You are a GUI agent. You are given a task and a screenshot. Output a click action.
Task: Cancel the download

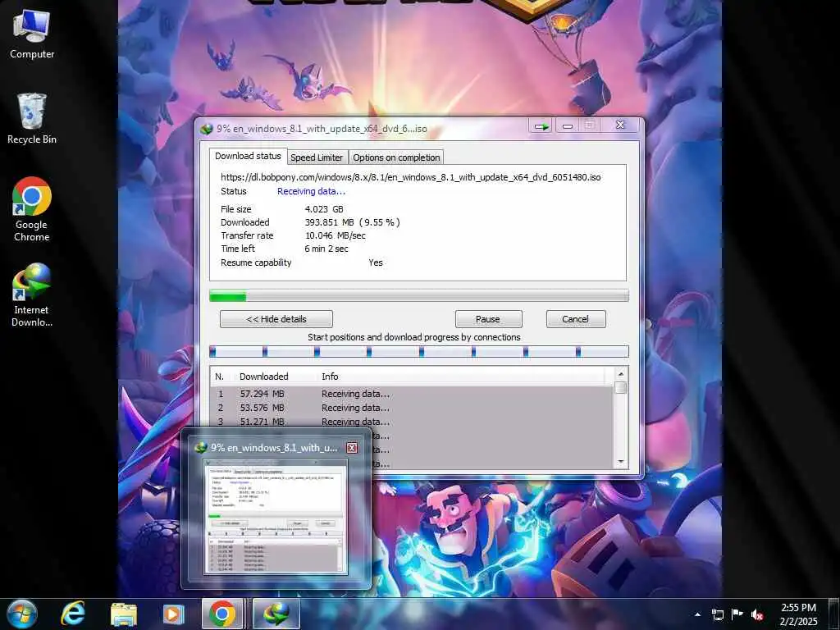[576, 319]
